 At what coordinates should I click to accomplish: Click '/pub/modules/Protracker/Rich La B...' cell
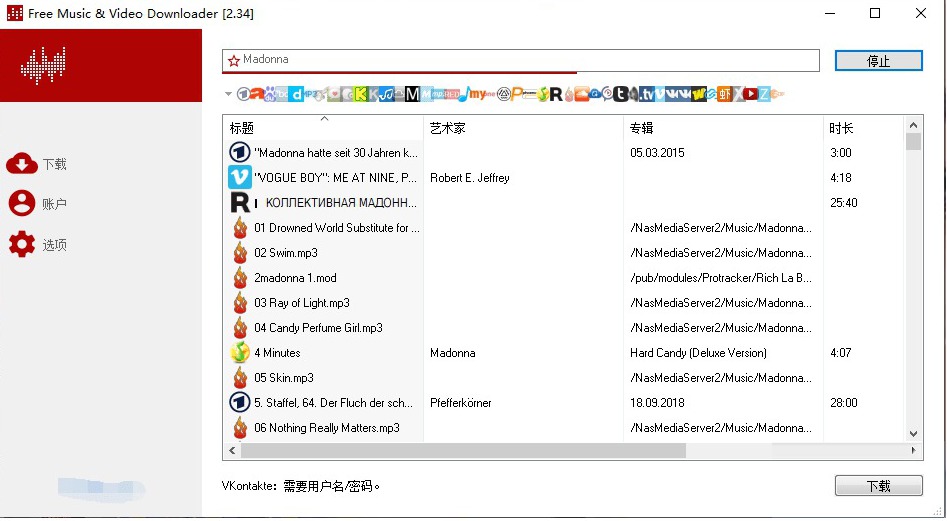[x=721, y=278]
